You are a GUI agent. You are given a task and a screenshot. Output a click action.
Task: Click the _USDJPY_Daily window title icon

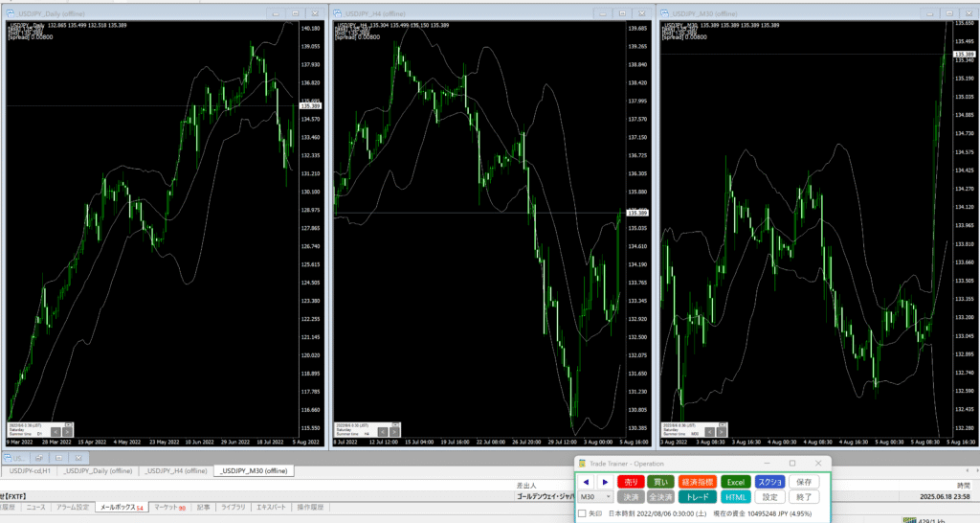[x=11, y=13]
